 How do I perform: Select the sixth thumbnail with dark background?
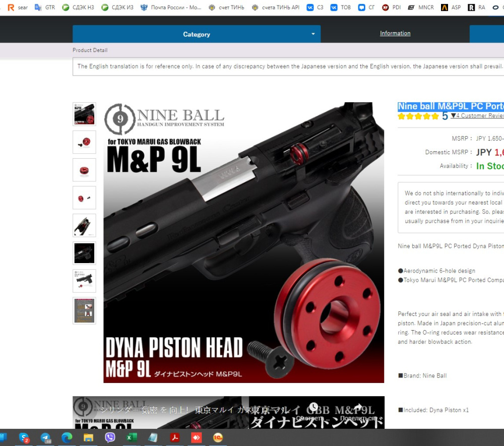[84, 253]
